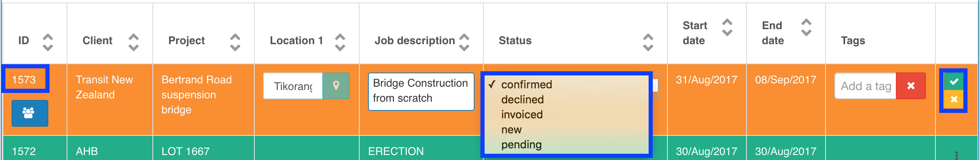Sort by the End date column arrows
Screen dimensions: 980x160
point(806,27)
